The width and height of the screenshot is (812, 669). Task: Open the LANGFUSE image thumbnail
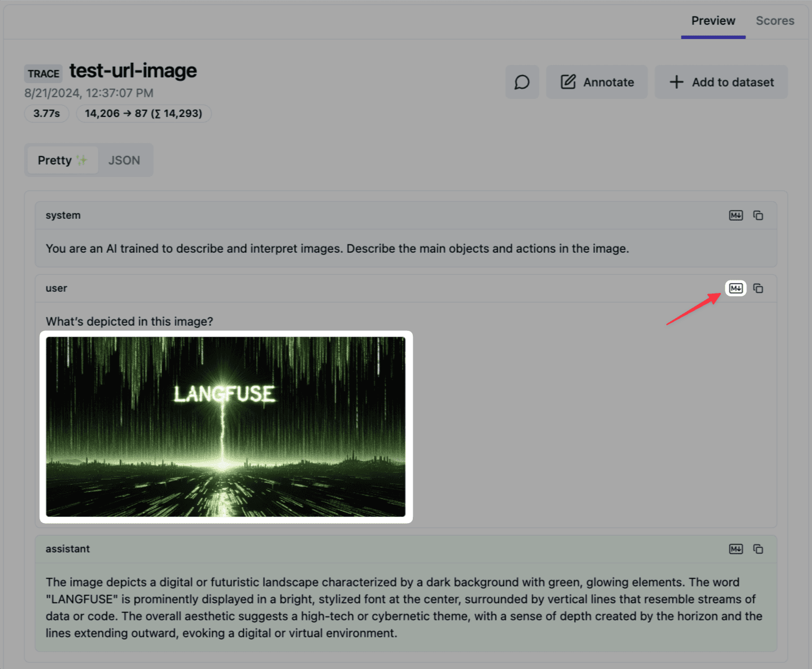(226, 427)
